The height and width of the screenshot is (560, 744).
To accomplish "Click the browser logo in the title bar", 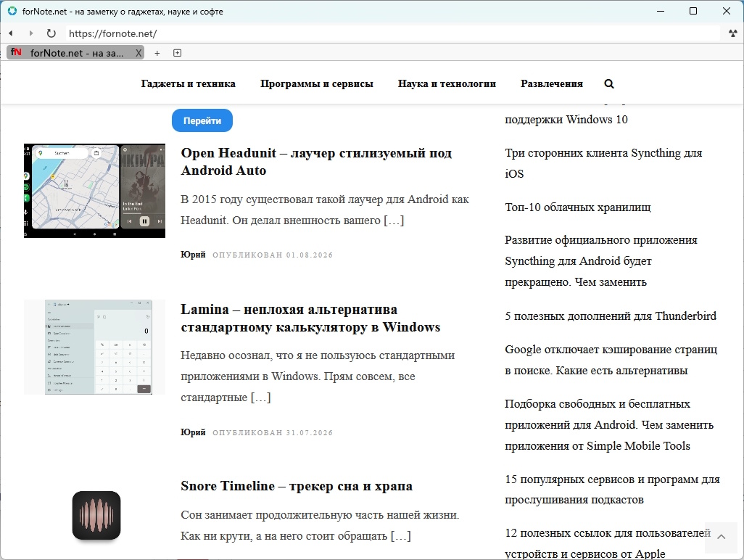I will click(x=12, y=11).
